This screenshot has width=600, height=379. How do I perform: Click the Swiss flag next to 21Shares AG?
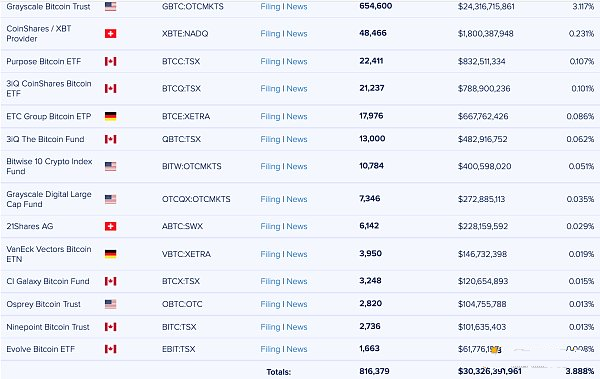pyautogui.click(x=110, y=226)
